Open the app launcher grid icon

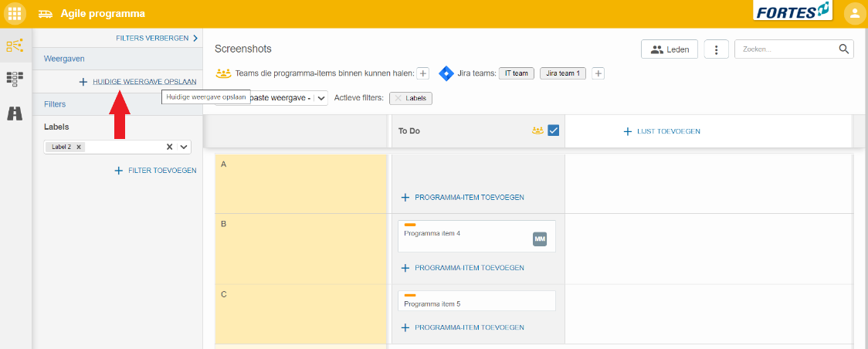click(x=15, y=13)
